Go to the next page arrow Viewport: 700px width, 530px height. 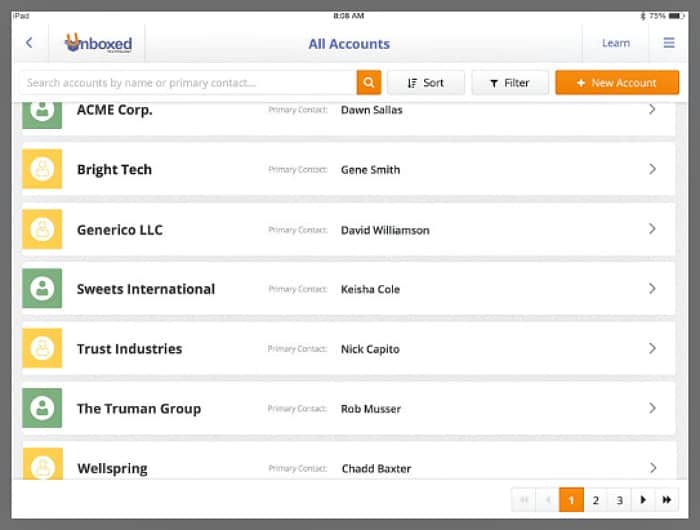tap(643, 500)
